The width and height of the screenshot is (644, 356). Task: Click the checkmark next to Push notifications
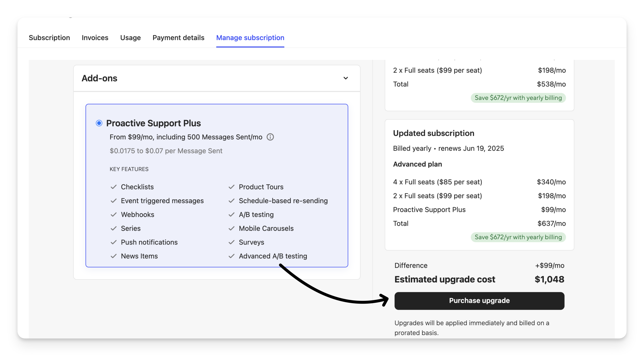coord(114,242)
